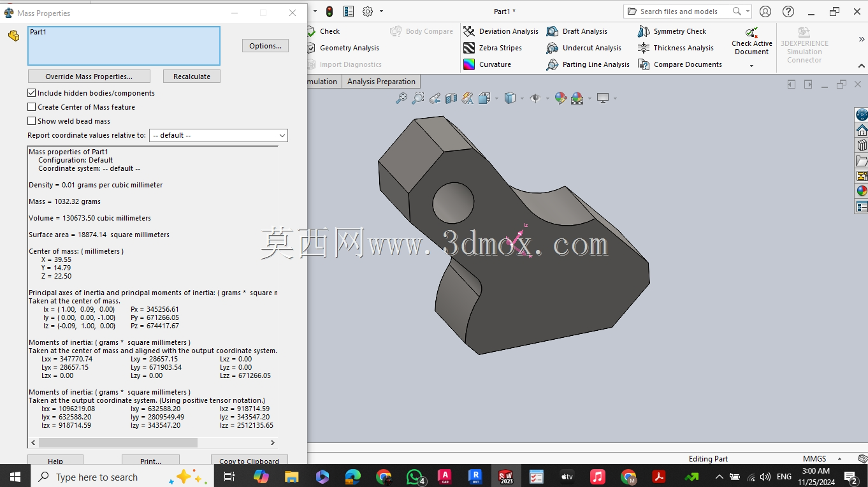Click the Copy to Clipboard button

click(249, 460)
